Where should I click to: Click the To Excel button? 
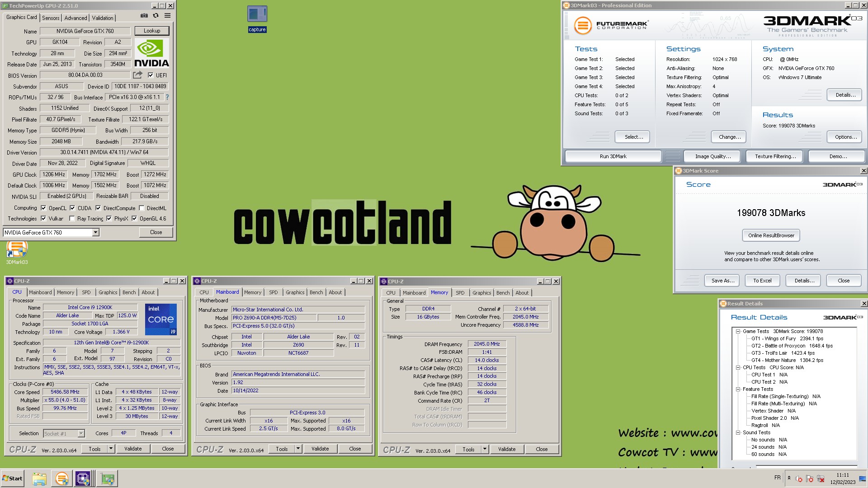[762, 281]
